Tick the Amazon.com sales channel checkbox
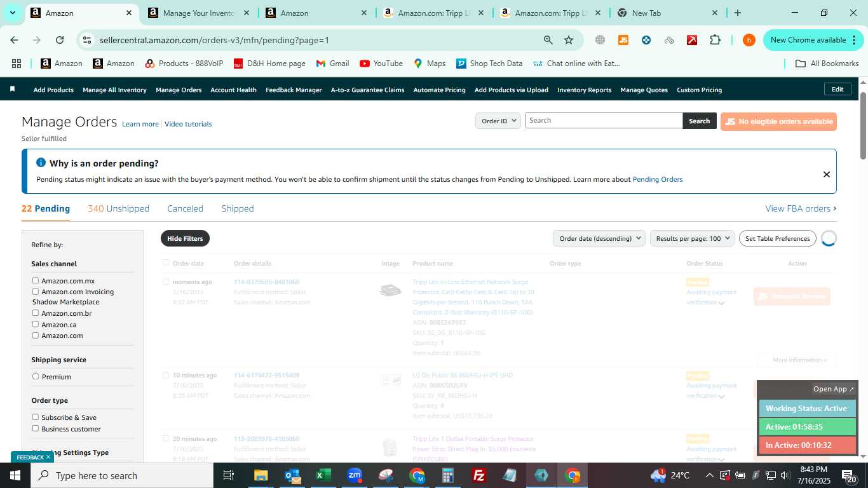Viewport: 868px width, 488px height. point(36,335)
